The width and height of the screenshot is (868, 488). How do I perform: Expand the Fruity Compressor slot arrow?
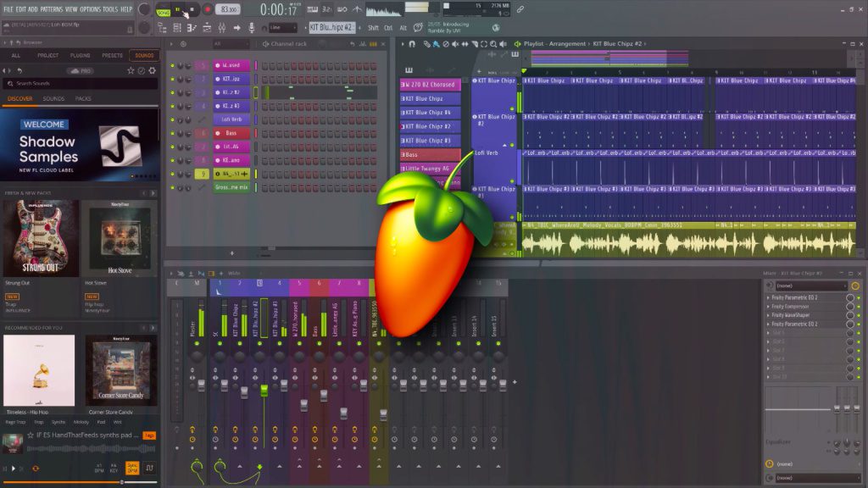(768, 307)
